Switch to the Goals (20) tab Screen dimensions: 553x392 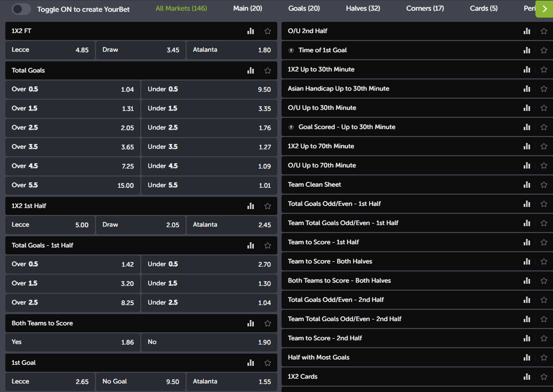tap(304, 9)
